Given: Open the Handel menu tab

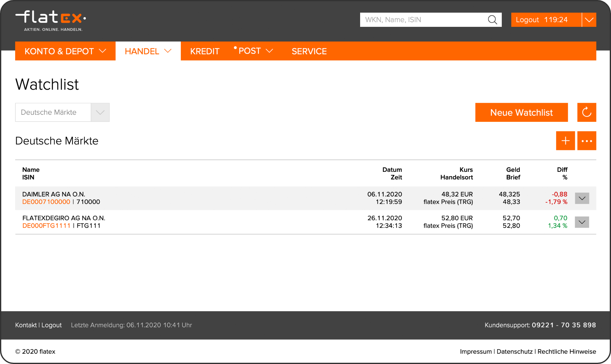Looking at the screenshot, I should [148, 51].
